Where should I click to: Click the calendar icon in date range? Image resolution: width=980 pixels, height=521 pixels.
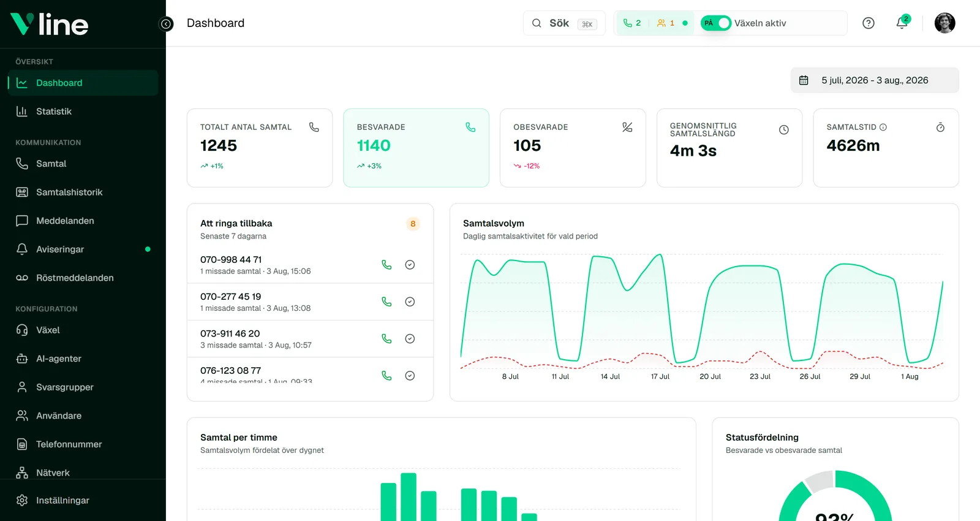tap(804, 80)
